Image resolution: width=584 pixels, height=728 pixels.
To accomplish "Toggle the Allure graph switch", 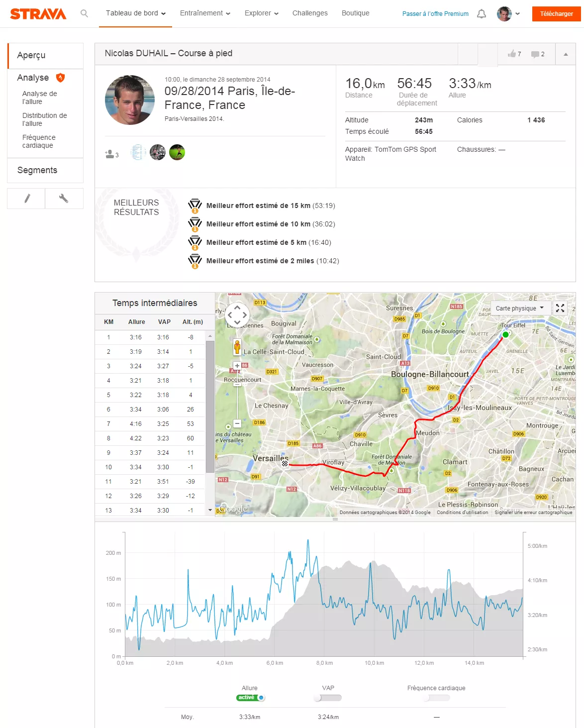I will click(250, 698).
